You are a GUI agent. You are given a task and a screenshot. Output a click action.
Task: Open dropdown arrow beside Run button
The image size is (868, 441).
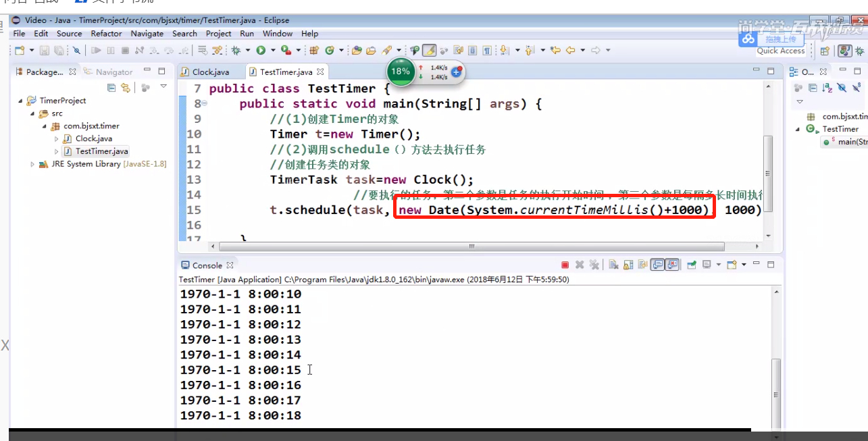pyautogui.click(x=273, y=51)
